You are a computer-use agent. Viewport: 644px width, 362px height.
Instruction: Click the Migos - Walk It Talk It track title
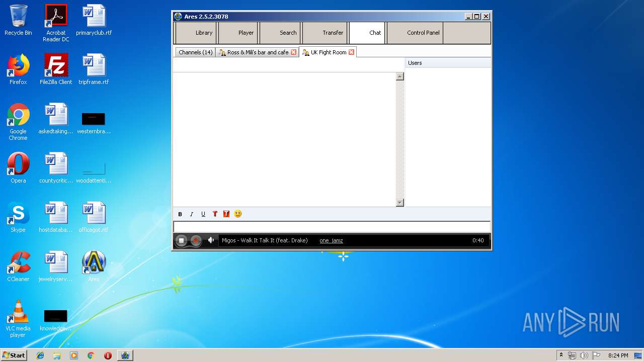coord(265,240)
